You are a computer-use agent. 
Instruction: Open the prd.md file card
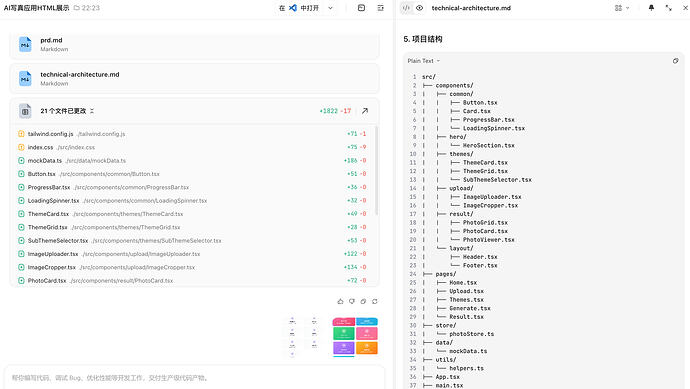point(194,44)
